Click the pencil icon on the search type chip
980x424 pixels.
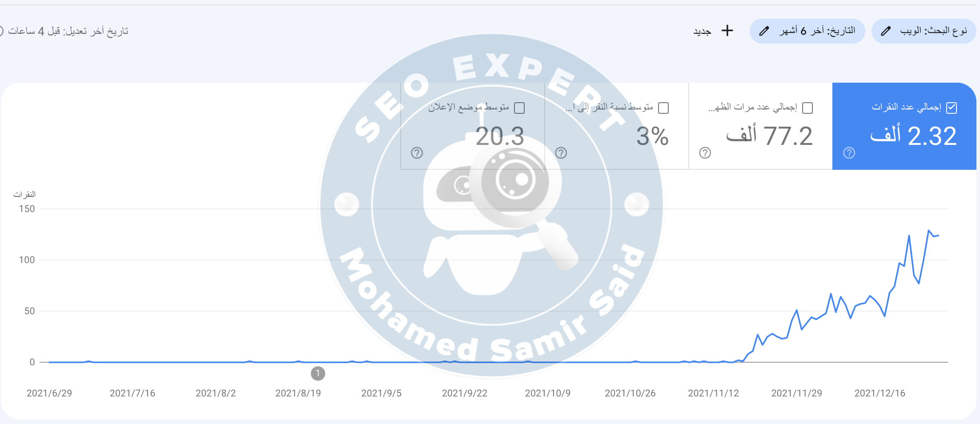[886, 31]
